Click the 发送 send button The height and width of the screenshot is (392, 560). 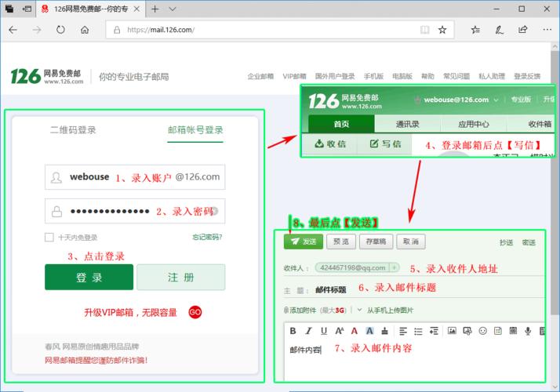[x=304, y=241]
